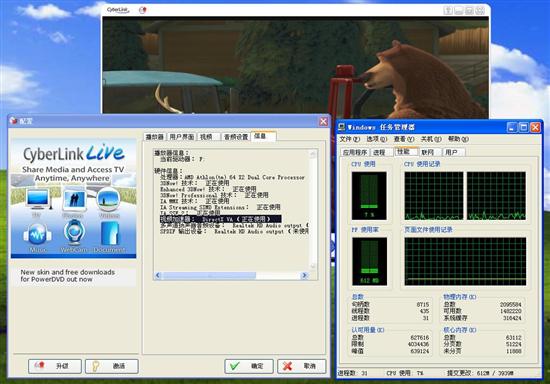Click the 句柄数 value in 总数 group
This screenshot has width=550, height=384.
pos(422,304)
